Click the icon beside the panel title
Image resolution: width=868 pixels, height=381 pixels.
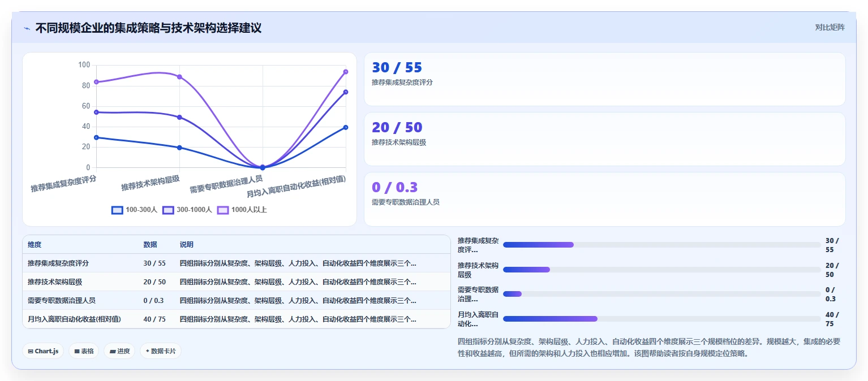[x=27, y=28]
